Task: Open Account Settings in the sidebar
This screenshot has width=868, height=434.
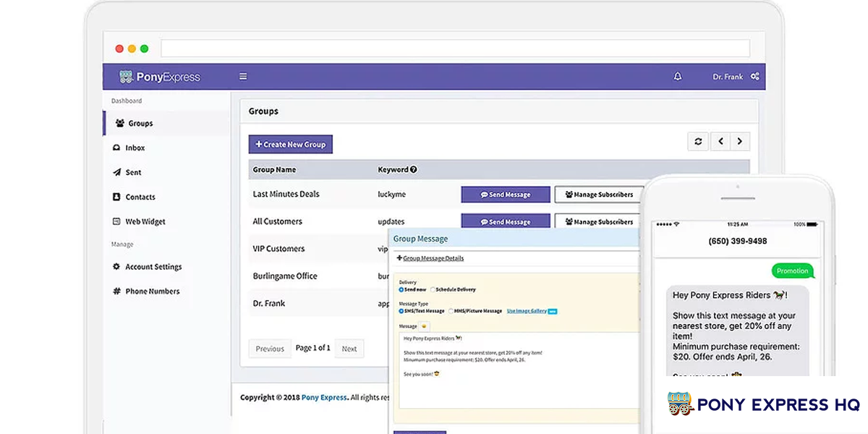Action: coord(153,267)
